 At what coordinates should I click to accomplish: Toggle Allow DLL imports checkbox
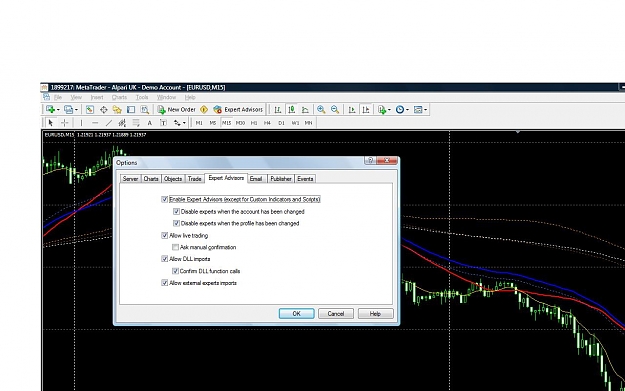click(165, 259)
